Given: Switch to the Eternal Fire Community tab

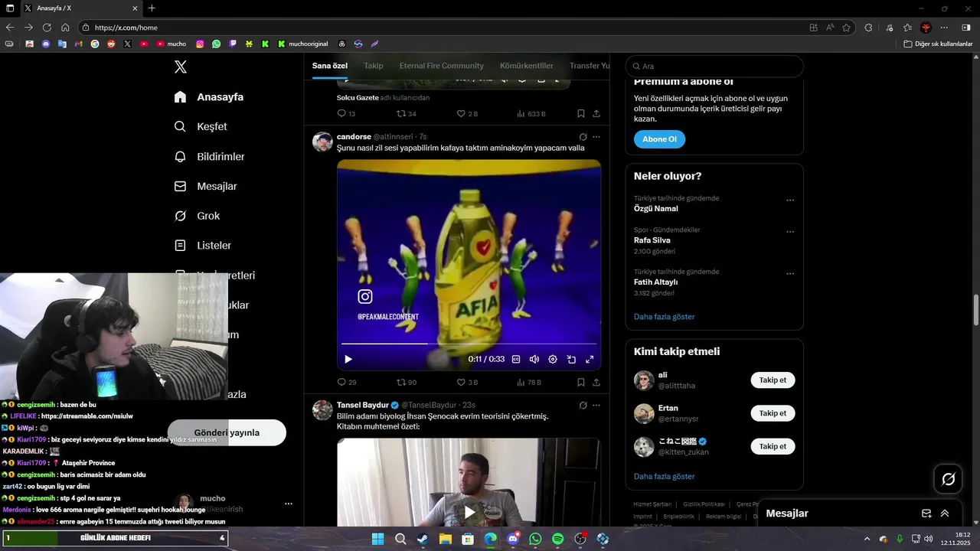Looking at the screenshot, I should pos(442,66).
